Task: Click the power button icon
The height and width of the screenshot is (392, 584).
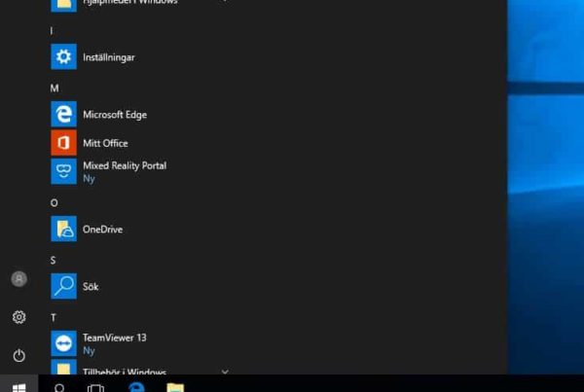Action: 18,355
